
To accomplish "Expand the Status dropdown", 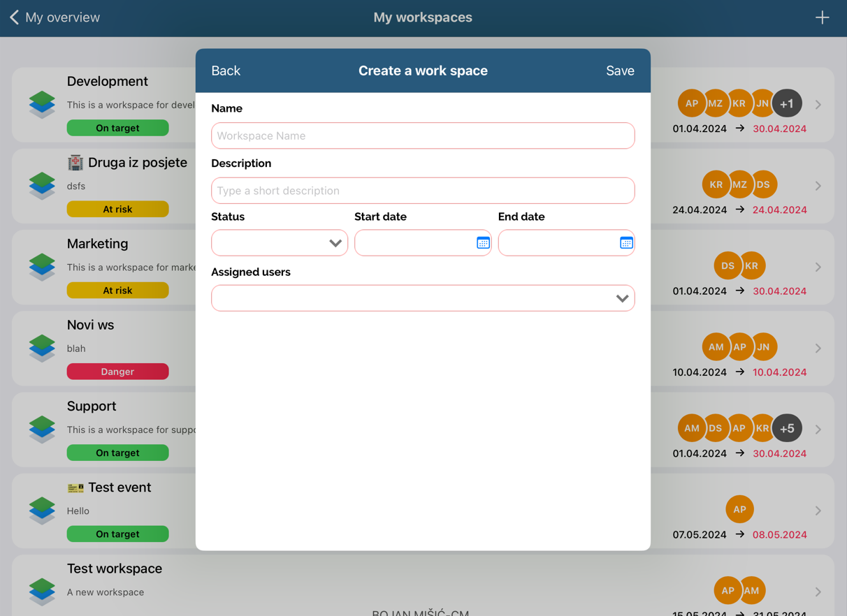I will (335, 243).
